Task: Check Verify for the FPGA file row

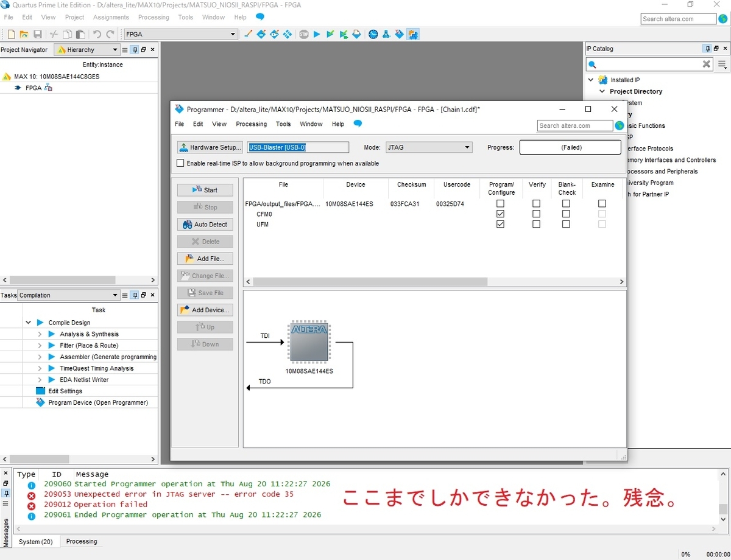Action: [536, 204]
